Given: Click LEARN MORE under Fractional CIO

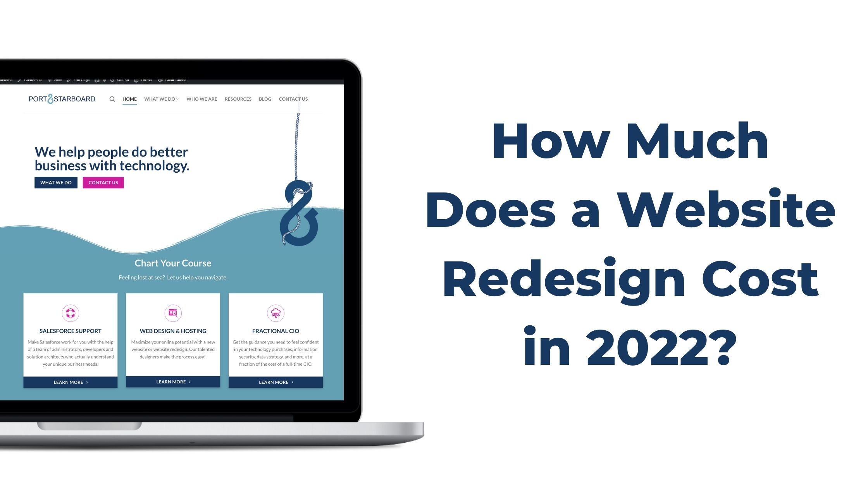Looking at the screenshot, I should pyautogui.click(x=276, y=382).
